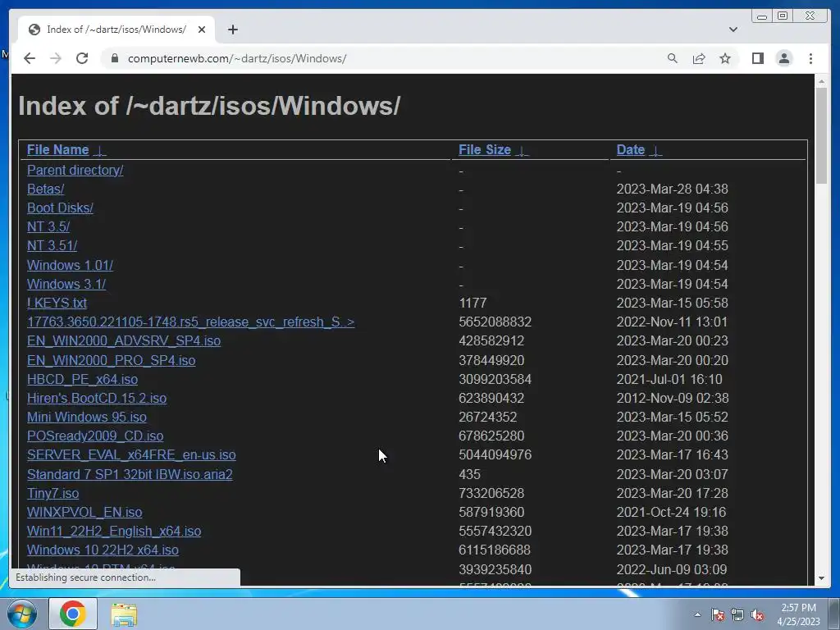Download SERVER_EVAL_x64FRE_en-us.iso
The image size is (840, 630).
(131, 454)
